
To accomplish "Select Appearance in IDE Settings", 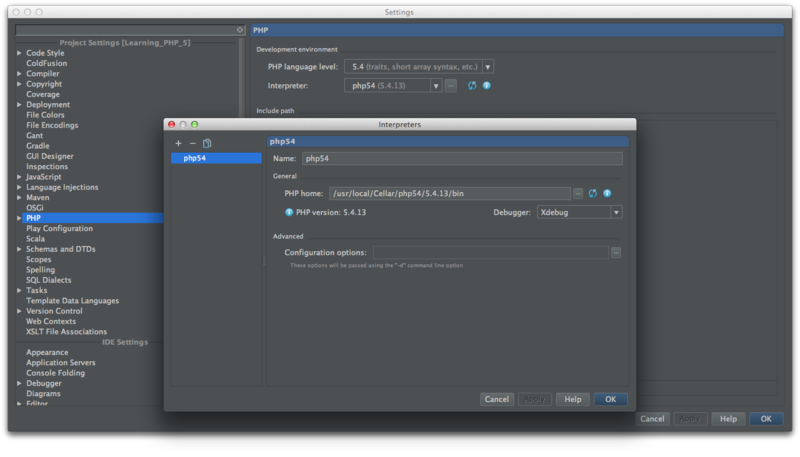I will click(x=47, y=352).
